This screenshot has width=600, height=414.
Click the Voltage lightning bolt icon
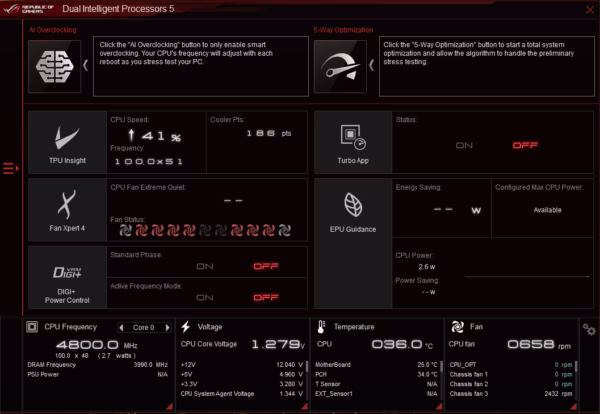(186, 327)
